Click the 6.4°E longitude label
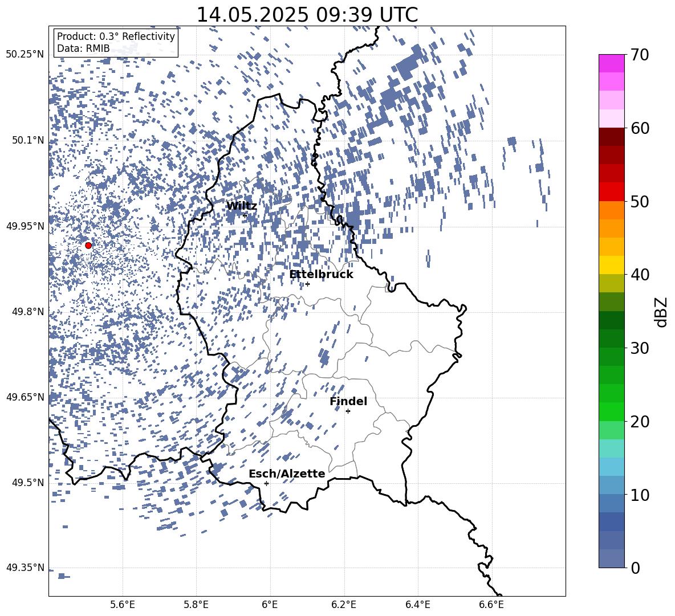 417,605
